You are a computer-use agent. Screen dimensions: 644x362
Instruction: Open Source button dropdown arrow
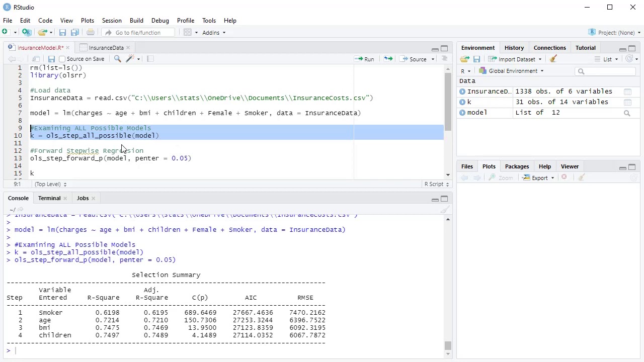[433, 59]
